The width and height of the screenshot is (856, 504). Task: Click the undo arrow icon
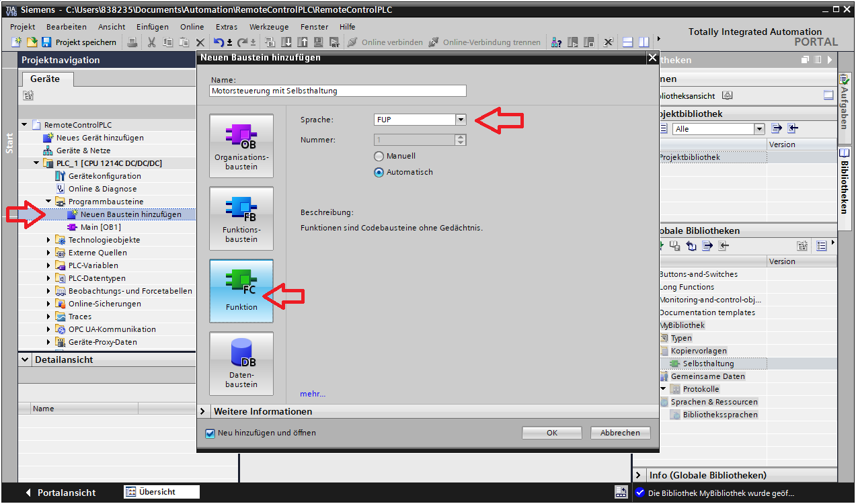click(x=219, y=42)
